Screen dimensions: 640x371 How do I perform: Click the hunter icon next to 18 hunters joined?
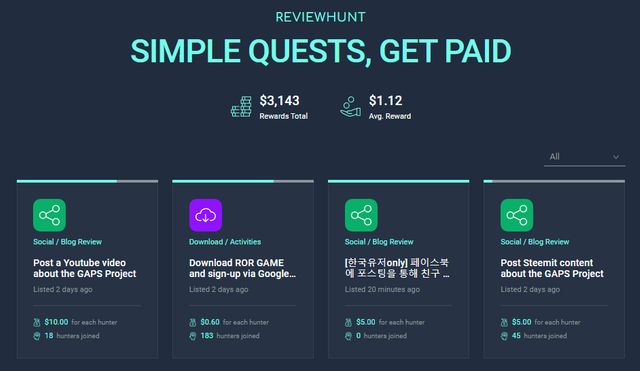37,336
